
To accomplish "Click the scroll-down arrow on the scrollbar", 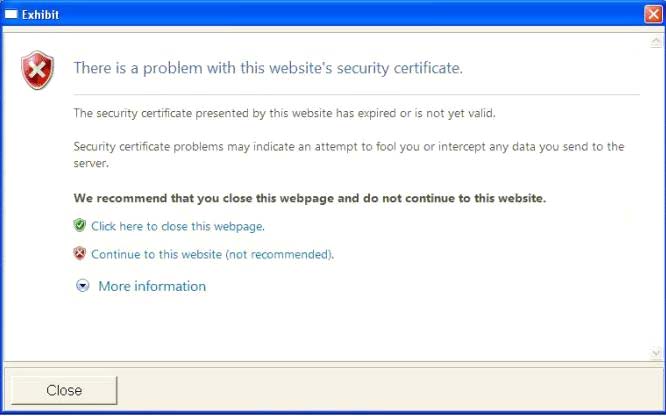I will 656,353.
